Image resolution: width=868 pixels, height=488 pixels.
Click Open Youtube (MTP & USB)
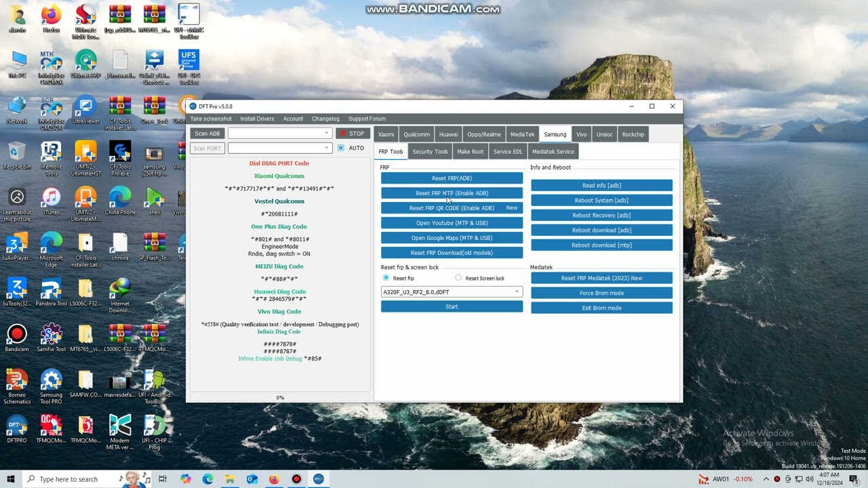pos(452,223)
